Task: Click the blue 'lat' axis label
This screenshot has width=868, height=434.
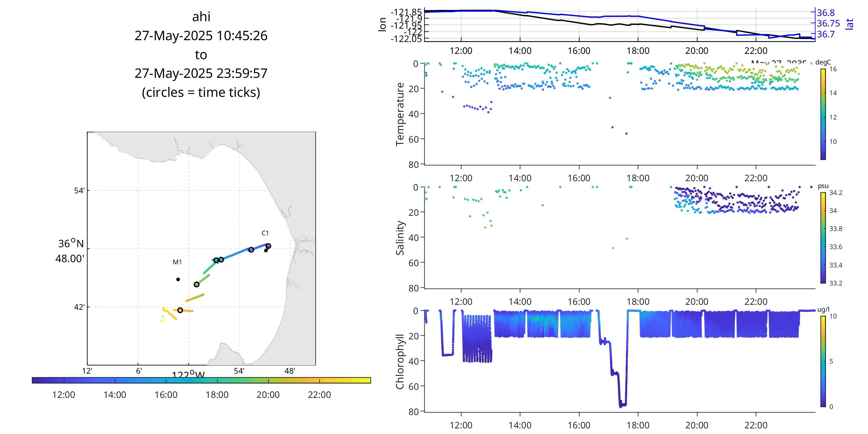Action: point(849,24)
